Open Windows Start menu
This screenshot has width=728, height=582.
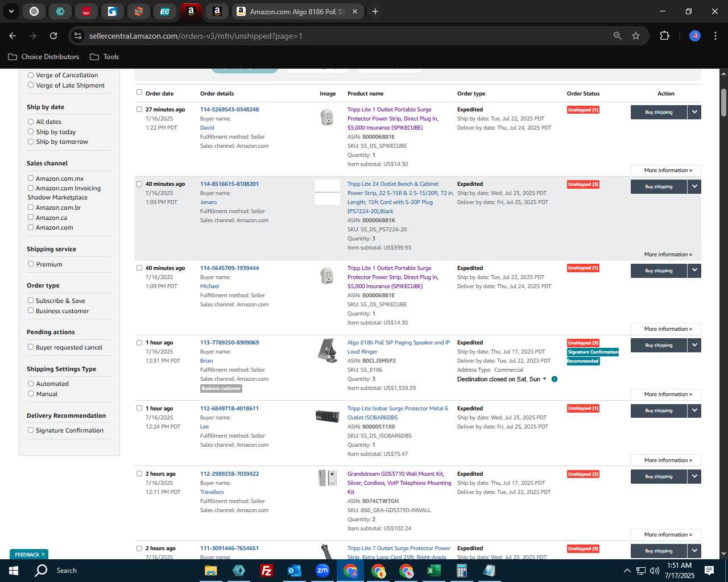[x=14, y=571]
